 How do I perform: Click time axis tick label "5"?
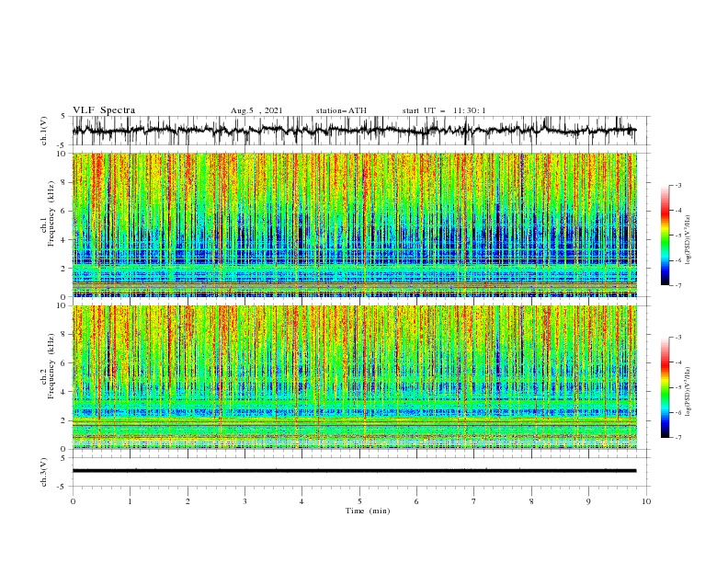point(359,501)
